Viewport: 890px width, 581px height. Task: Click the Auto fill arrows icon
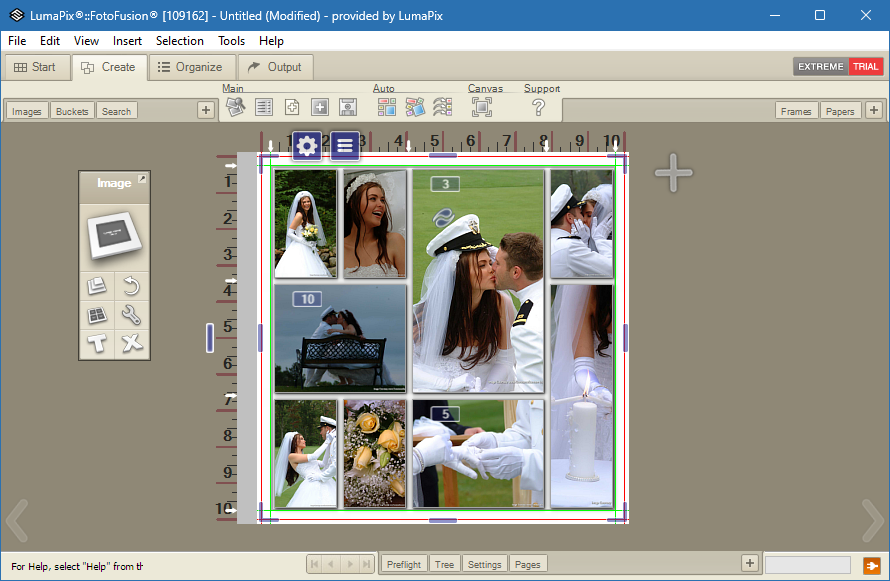point(443,107)
